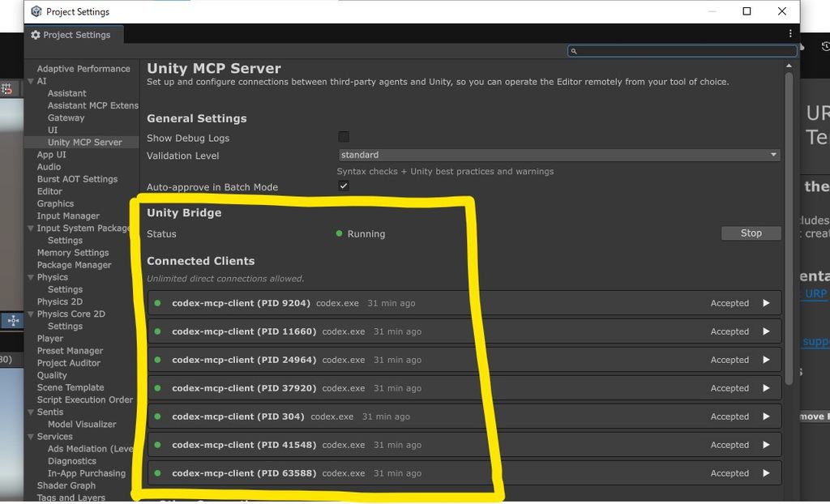Click the vertical scrollbar thumb
The width and height of the screenshot is (830, 504).
coord(789,229)
